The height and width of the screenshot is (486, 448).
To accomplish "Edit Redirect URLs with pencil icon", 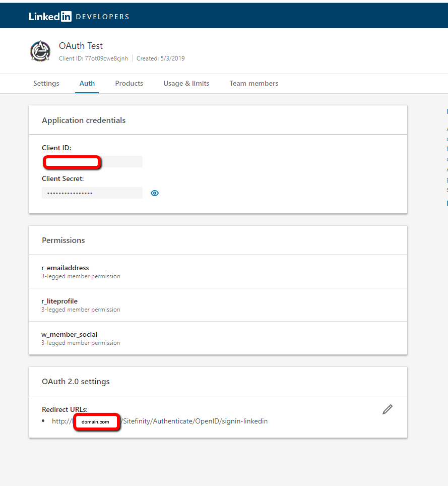I will [387, 409].
